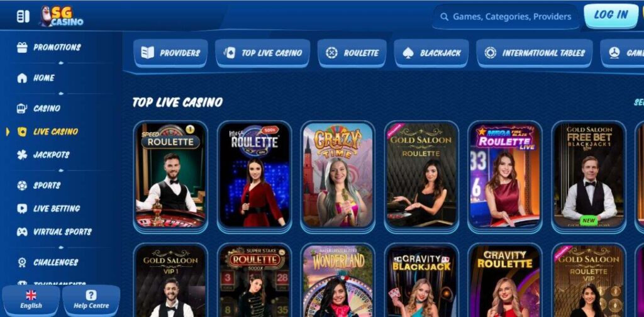Open the Jackpots clover icon
The image size is (644, 317).
[x=22, y=155]
